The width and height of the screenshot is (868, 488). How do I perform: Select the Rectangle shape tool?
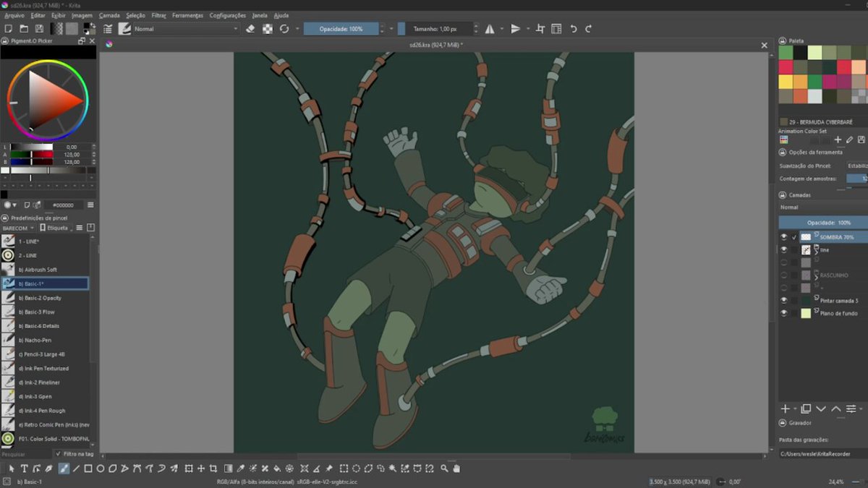88,468
